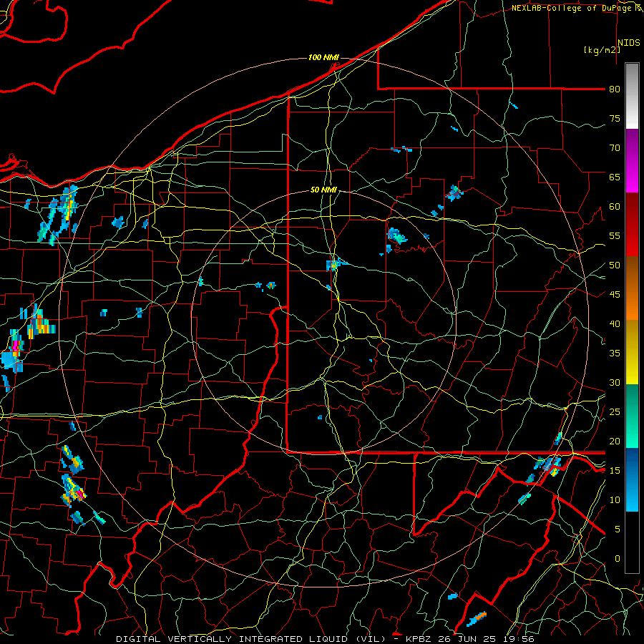
Task: Click the 80 value on the scale
Action: coord(615,89)
